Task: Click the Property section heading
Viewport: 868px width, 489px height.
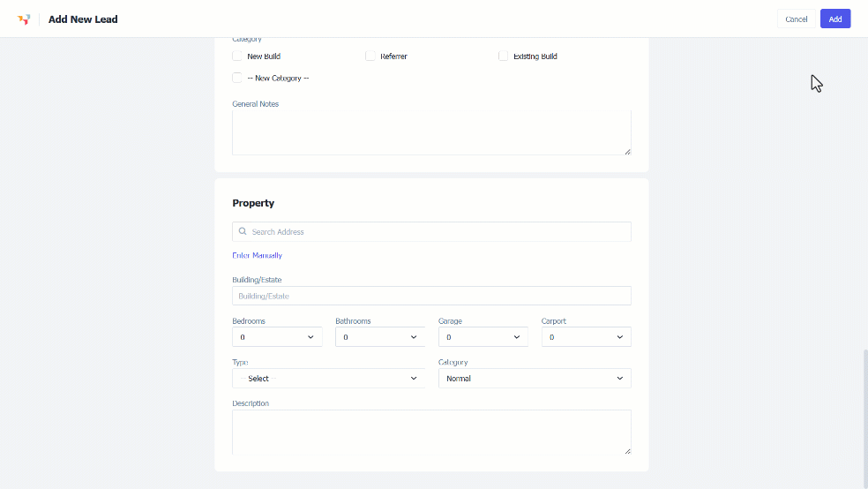Action: click(253, 203)
